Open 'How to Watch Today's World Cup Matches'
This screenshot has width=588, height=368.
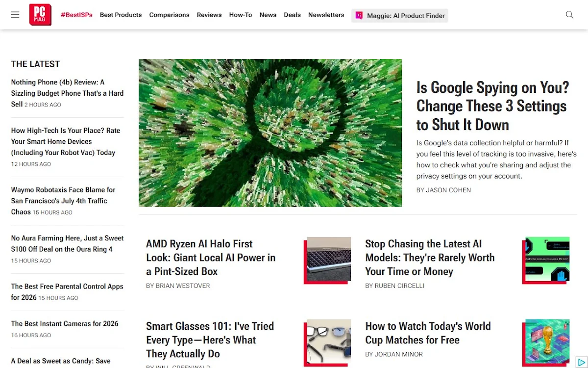428,333
